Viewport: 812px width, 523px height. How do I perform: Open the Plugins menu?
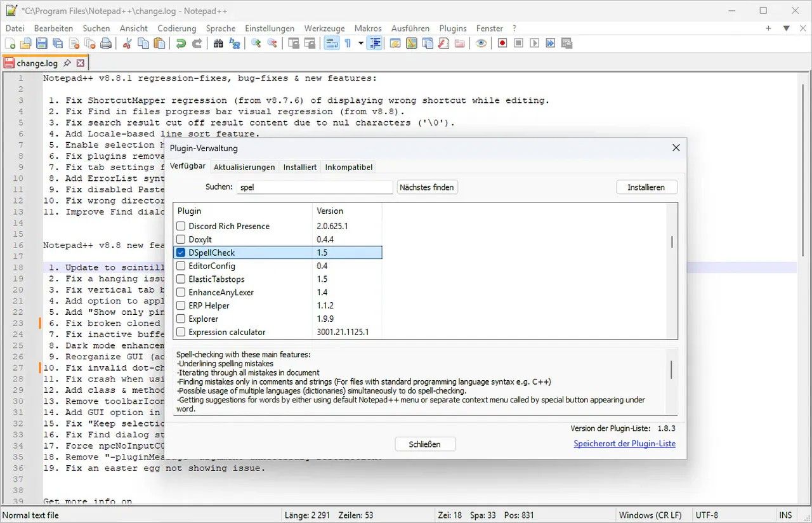coord(452,29)
